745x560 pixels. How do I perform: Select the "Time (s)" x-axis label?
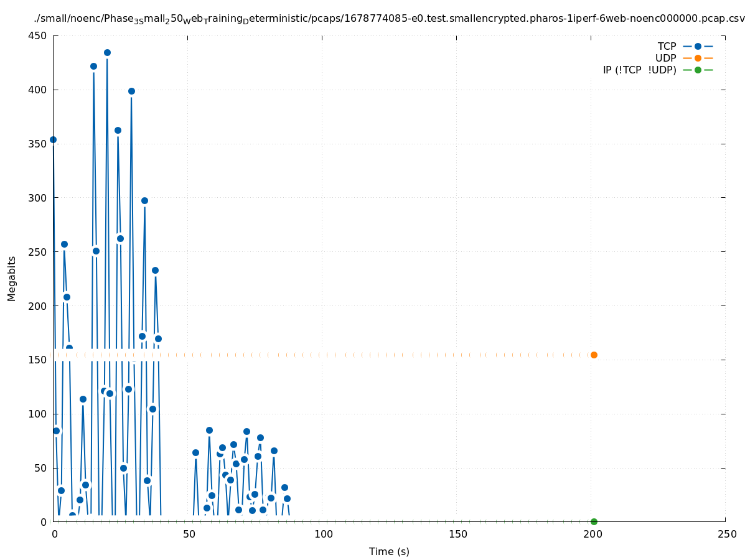pos(389,551)
